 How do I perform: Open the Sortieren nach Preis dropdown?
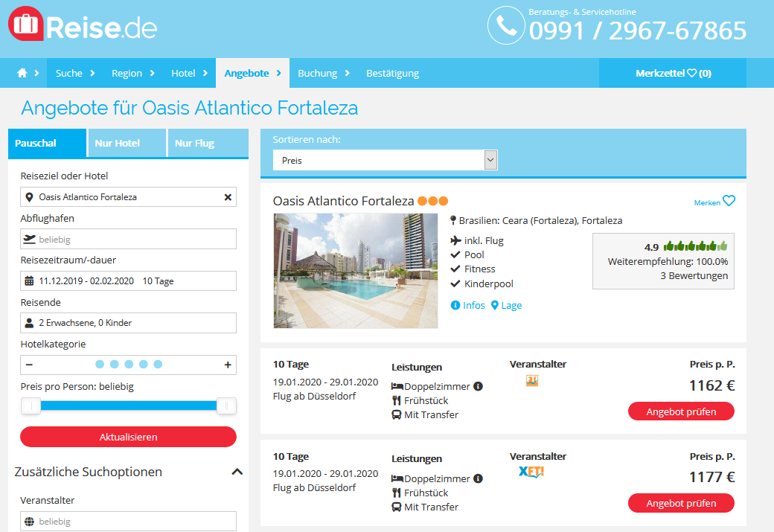click(x=385, y=160)
